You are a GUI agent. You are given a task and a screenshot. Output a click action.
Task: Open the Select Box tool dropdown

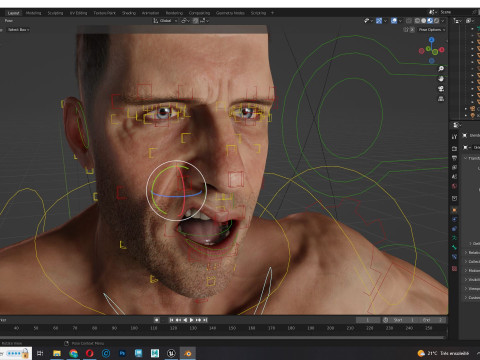[x=19, y=30]
